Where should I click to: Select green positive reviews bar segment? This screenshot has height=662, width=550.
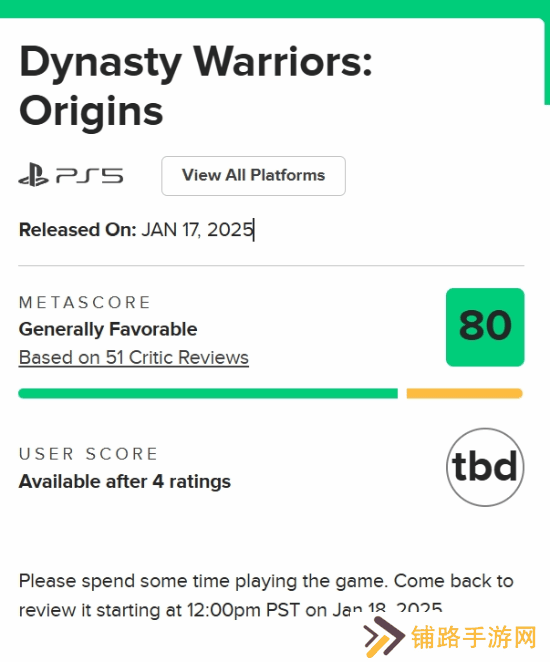[208, 393]
